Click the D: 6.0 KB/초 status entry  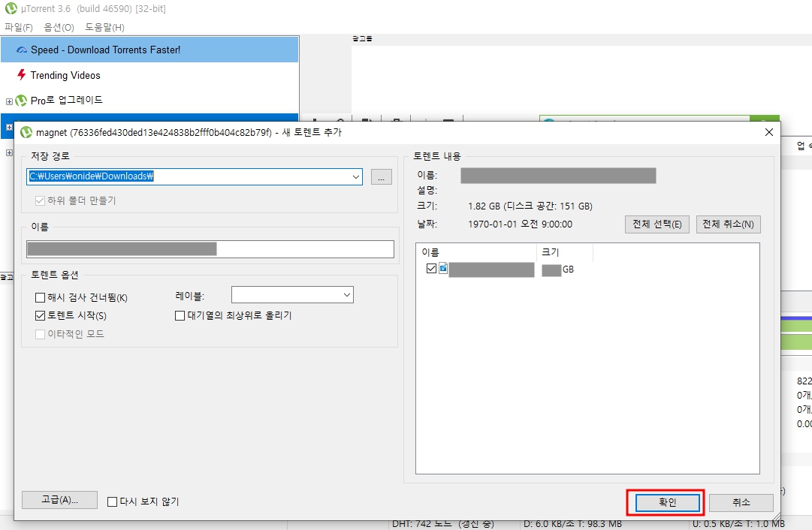click(x=572, y=524)
